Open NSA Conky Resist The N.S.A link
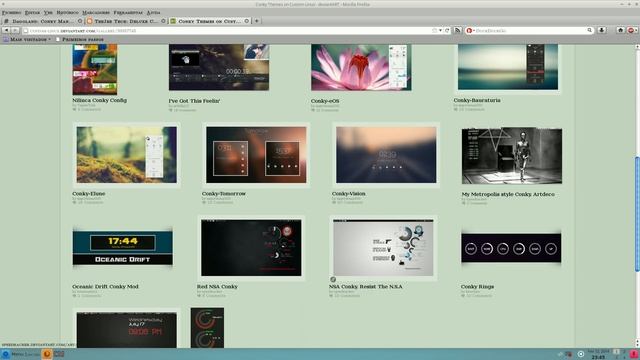Image resolution: width=640 pixels, height=360 pixels. tap(366, 287)
